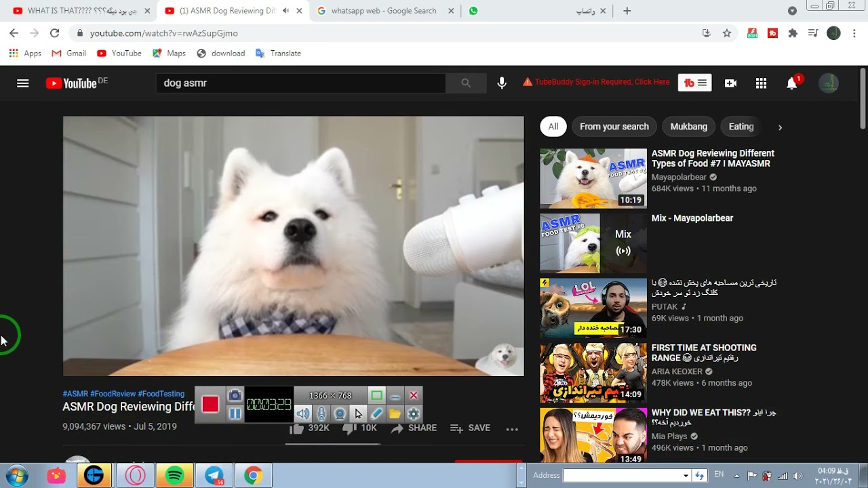Open YouTube notifications bell

792,83
